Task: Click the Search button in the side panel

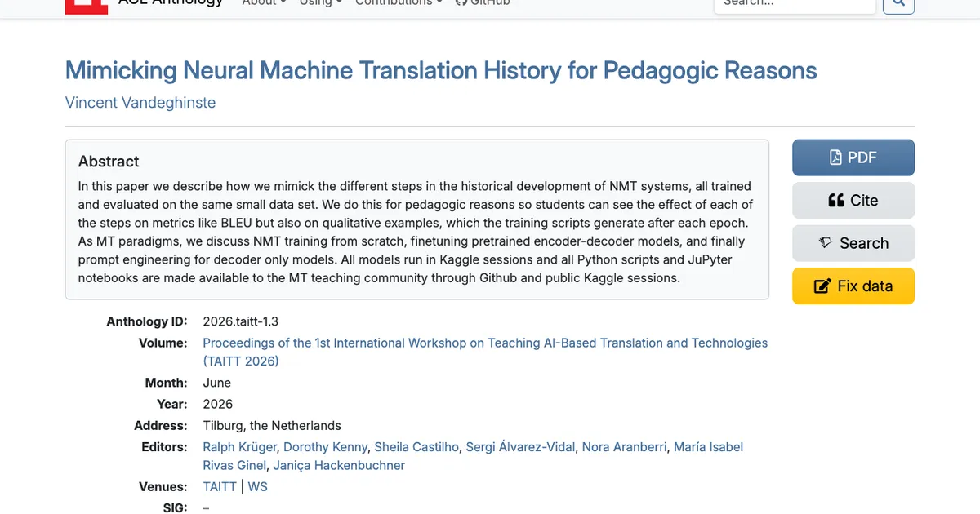Action: [853, 243]
